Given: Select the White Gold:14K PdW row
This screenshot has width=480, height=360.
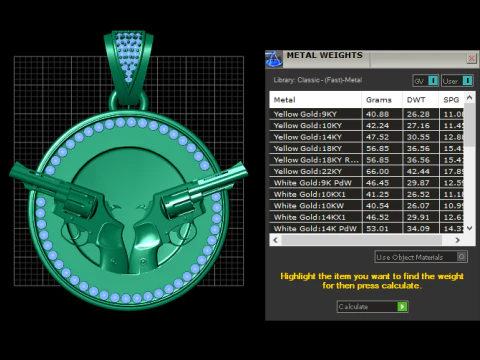Looking at the screenshot, I should pos(367,228).
